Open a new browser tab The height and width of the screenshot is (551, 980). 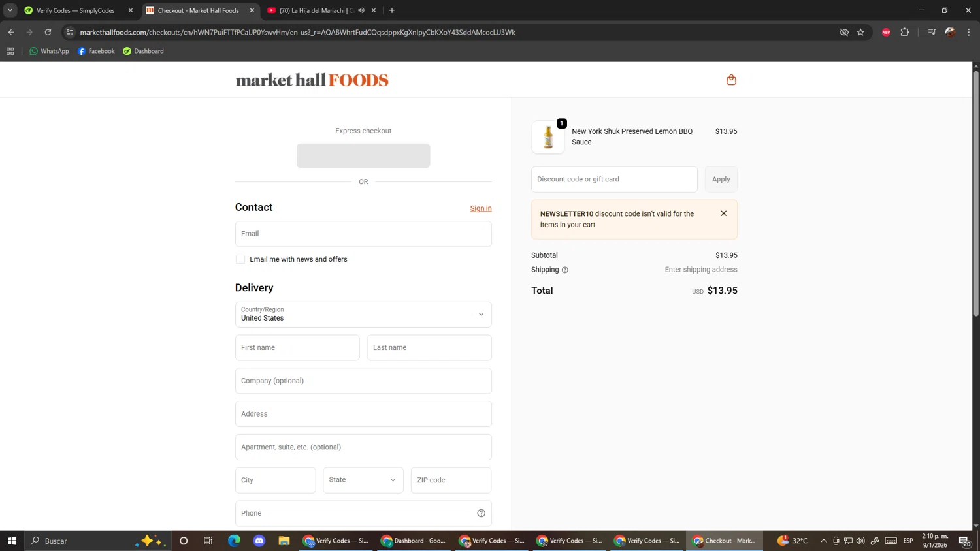coord(392,10)
